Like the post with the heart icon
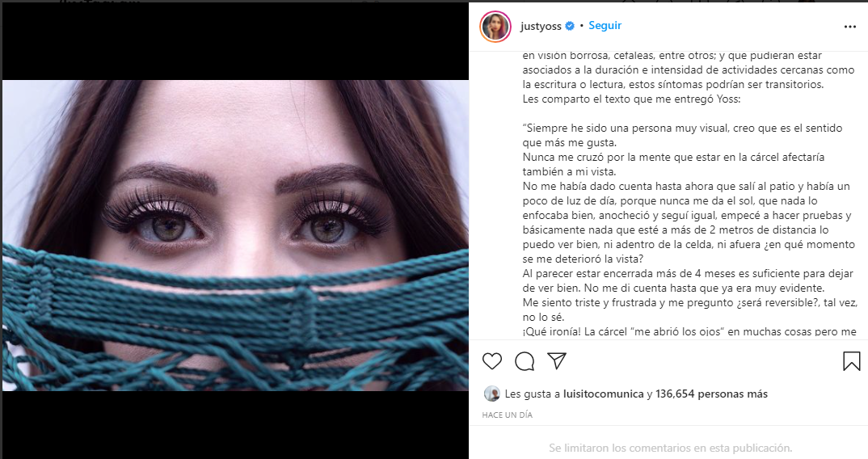 pyautogui.click(x=492, y=361)
